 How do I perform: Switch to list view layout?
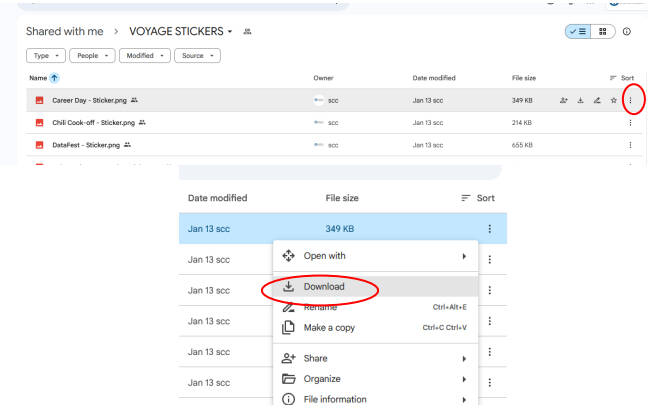[x=576, y=32]
